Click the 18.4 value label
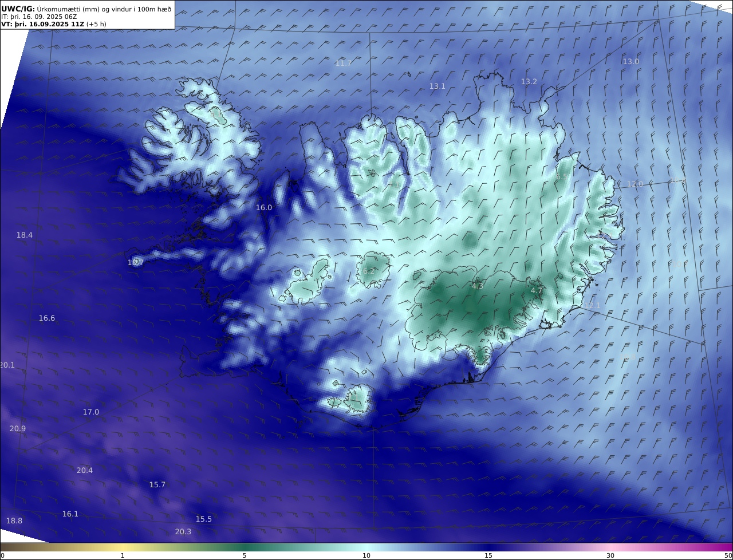The height and width of the screenshot is (560, 733). (x=25, y=235)
